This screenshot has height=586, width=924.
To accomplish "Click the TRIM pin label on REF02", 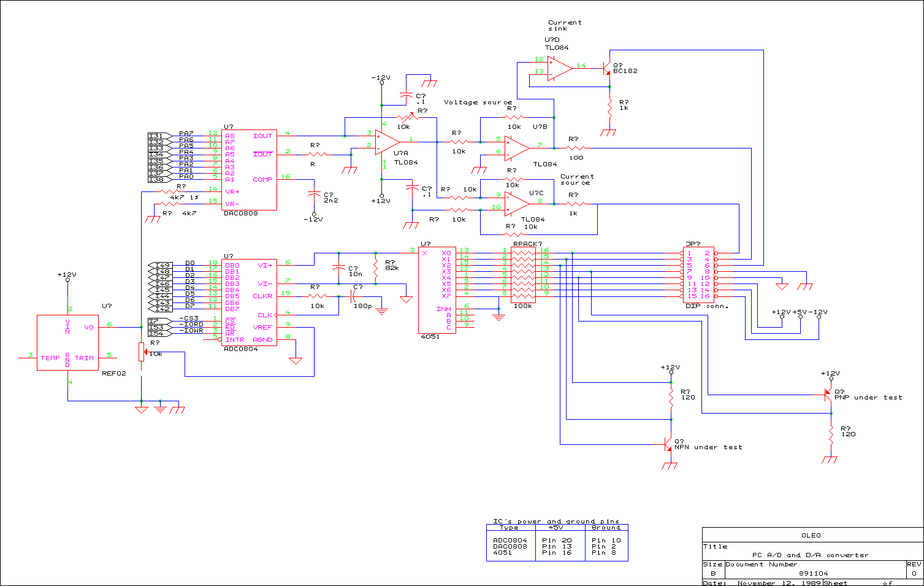I will coord(85,358).
